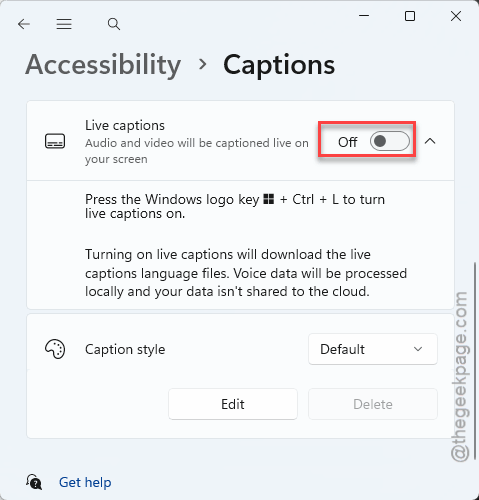Close the Settings window
Image resolution: width=479 pixels, height=500 pixels.
(x=456, y=16)
